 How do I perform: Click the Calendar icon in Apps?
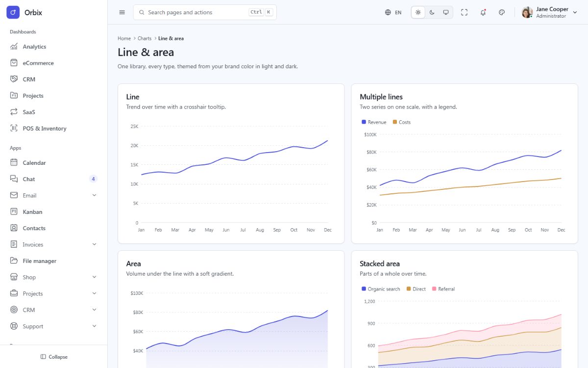tap(14, 162)
